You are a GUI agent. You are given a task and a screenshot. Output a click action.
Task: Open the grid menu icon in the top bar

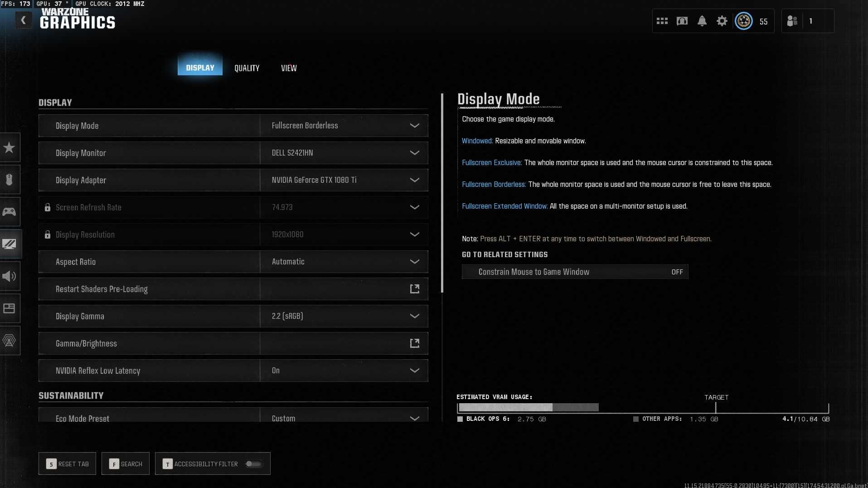662,21
